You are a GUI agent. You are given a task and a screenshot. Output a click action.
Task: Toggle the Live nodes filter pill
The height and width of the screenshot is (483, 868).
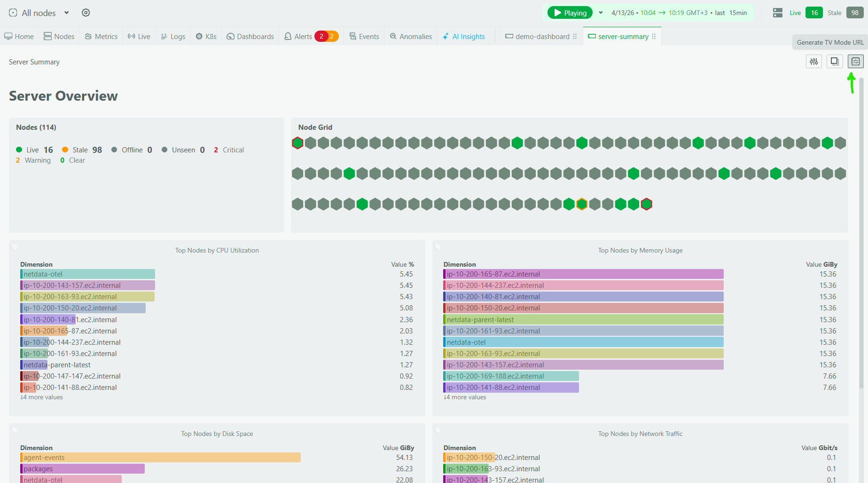click(x=814, y=13)
